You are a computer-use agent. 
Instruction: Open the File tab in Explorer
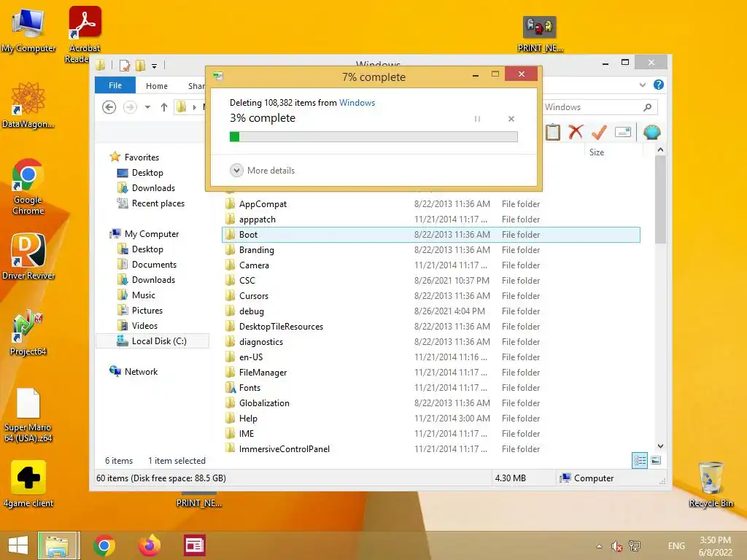pos(115,85)
